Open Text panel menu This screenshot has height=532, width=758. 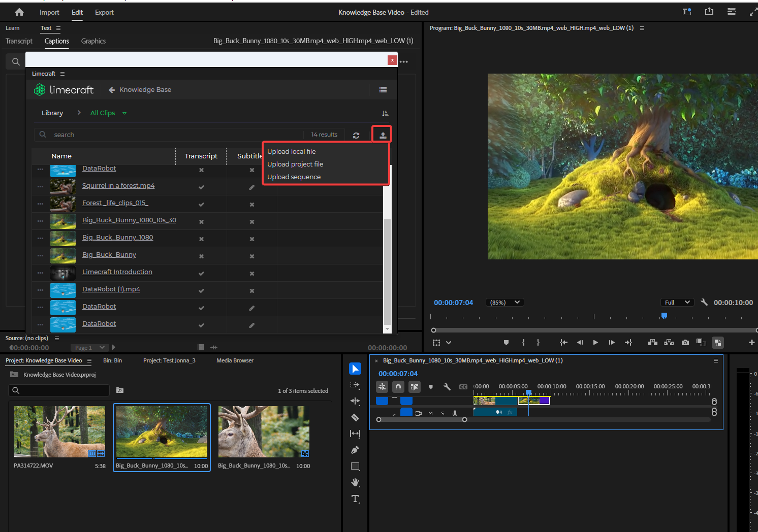coord(58,28)
